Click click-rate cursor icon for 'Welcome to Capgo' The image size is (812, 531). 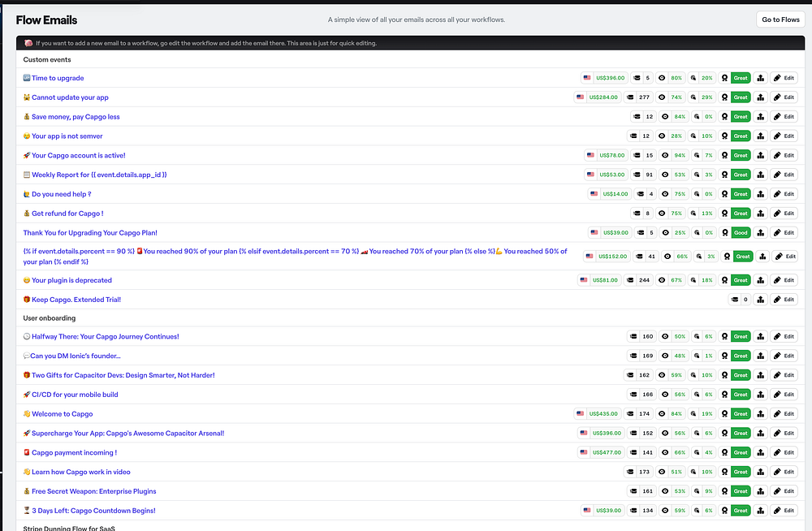click(693, 414)
